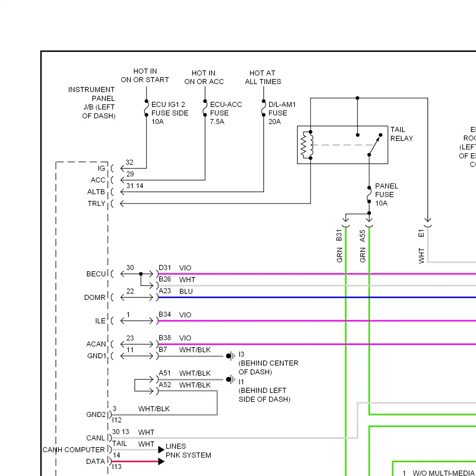The height and width of the screenshot is (476, 476).
Task: Select the 'HOT IN ON OR ACC' label
Action: pos(204,77)
